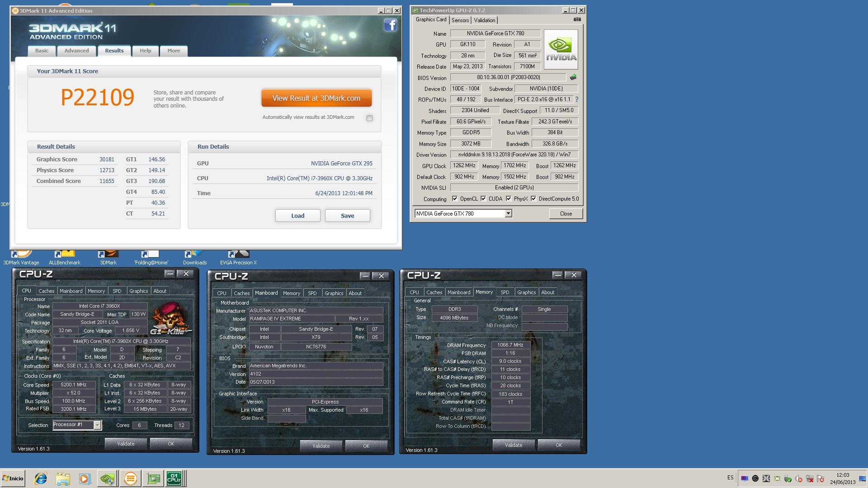Click the Graphics Score value 30181
Image resolution: width=868 pixels, height=488 pixels.
point(107,160)
